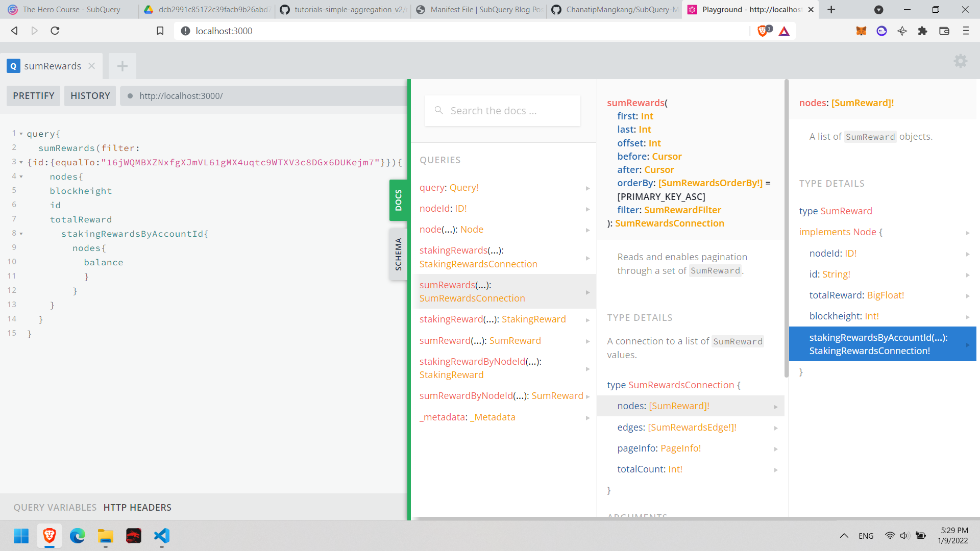The image size is (980, 551).
Task: Switch to the HTTP HEADERS tab
Action: [137, 507]
